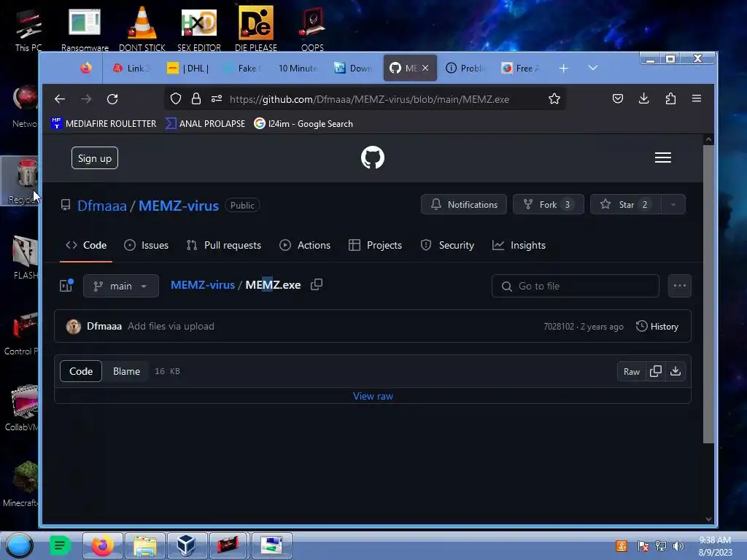Viewport: 747px width, 560px height.
Task: Switch to the Free tab
Action: tap(522, 69)
